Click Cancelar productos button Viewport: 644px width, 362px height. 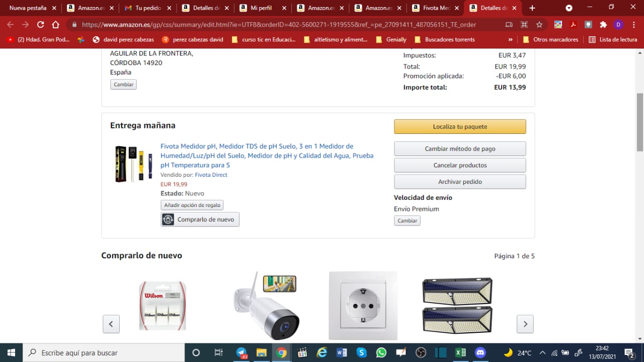click(x=460, y=165)
